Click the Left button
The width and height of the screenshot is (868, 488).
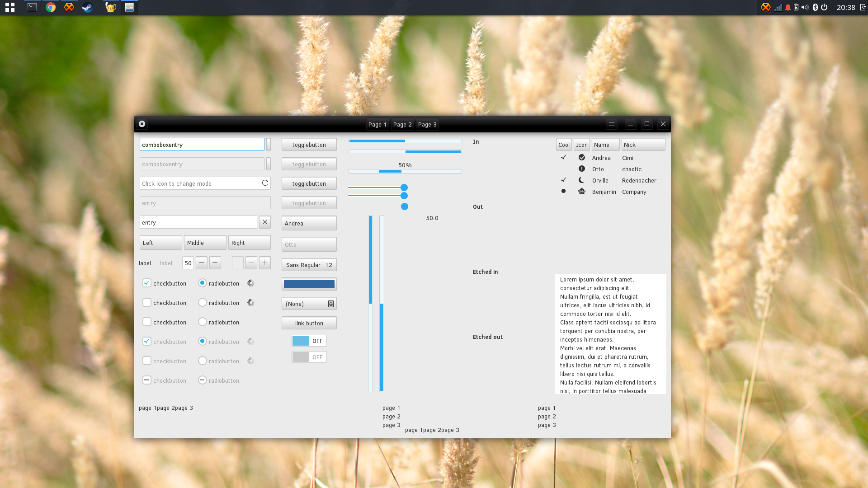tap(161, 243)
